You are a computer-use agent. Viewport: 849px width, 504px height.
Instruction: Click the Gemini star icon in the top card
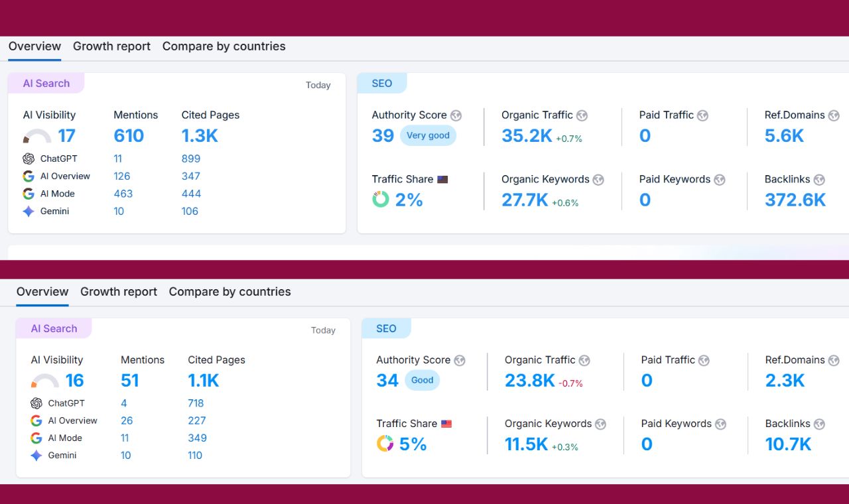(x=29, y=212)
